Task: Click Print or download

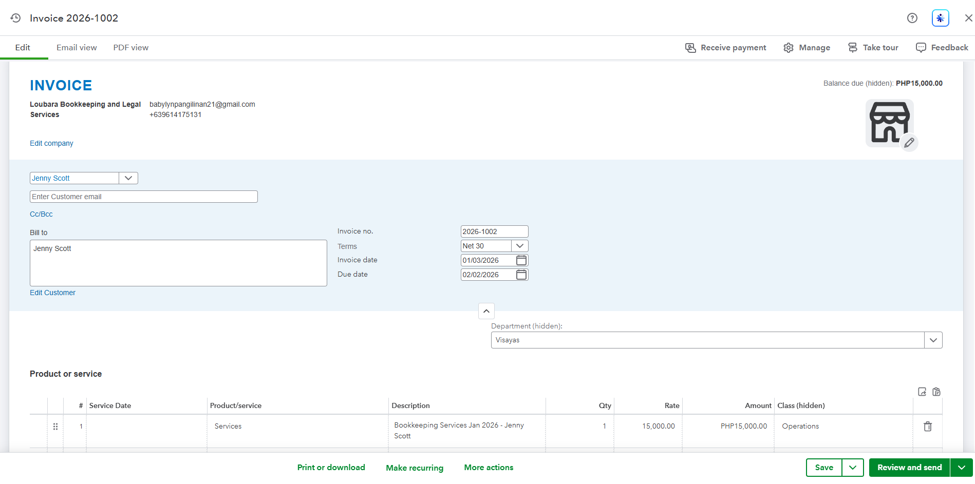Action: point(331,467)
